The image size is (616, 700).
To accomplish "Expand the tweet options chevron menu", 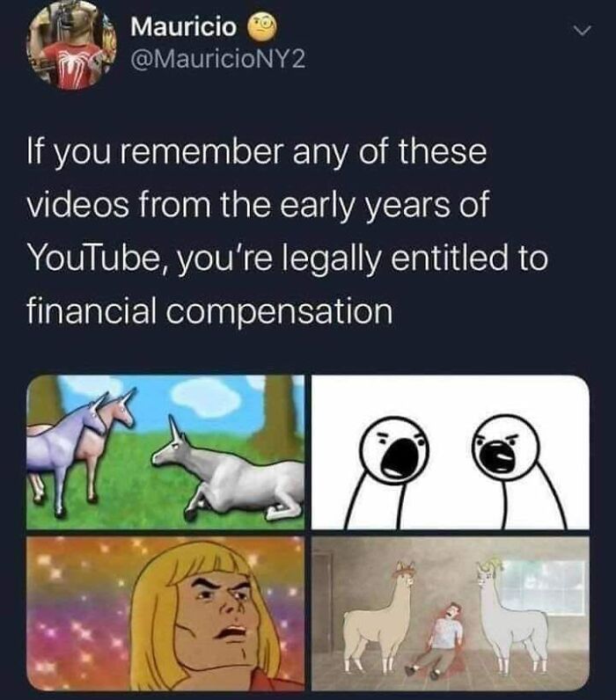I will click(x=582, y=31).
